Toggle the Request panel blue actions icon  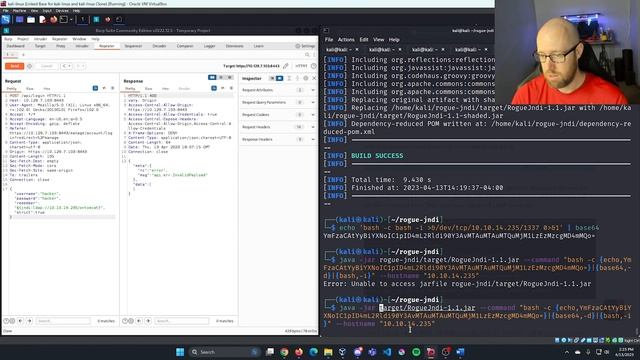click(x=95, y=88)
